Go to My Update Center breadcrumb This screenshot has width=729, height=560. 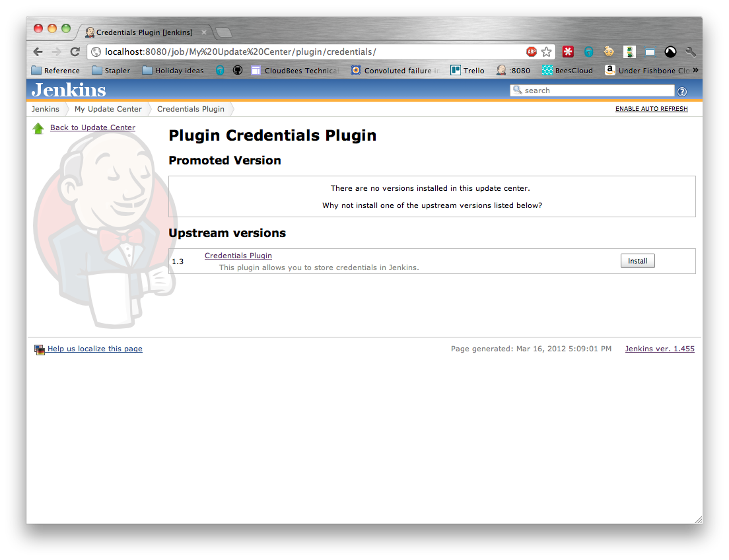tap(108, 109)
